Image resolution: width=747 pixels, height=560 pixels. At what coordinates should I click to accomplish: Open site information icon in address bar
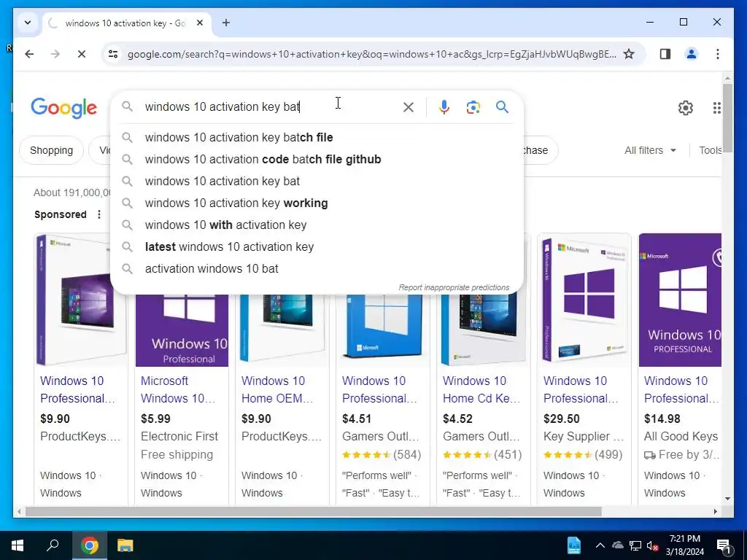pyautogui.click(x=113, y=54)
